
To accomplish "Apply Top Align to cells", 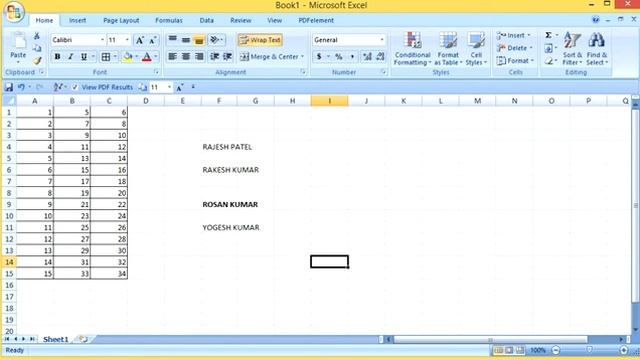I will click(173, 40).
